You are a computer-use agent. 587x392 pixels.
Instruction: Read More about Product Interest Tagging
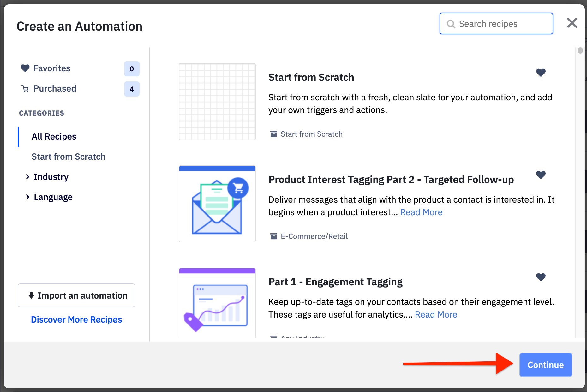pos(421,212)
